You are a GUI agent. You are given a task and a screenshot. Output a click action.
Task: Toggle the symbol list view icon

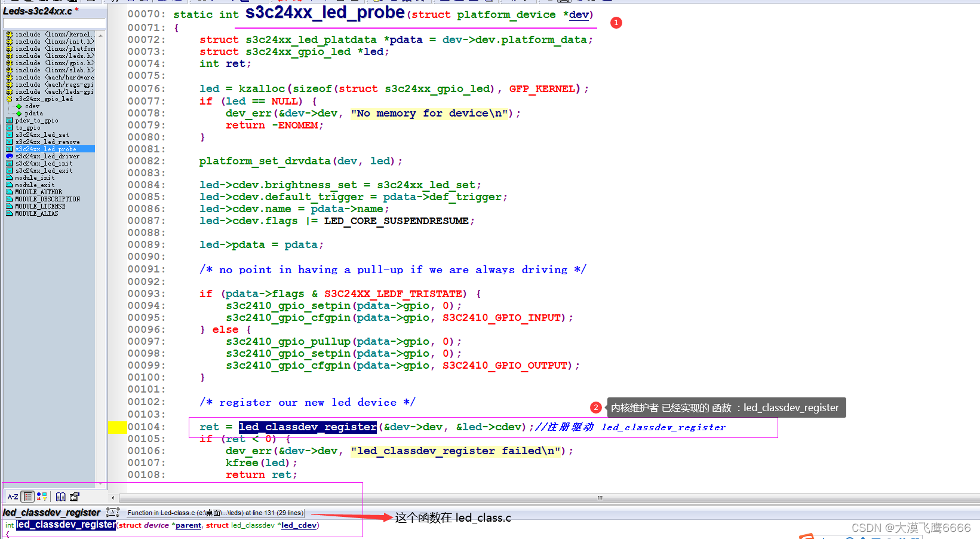click(27, 497)
